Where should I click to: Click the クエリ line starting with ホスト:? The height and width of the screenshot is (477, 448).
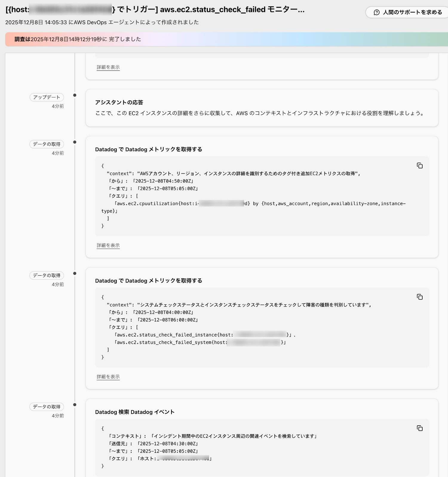[160, 459]
